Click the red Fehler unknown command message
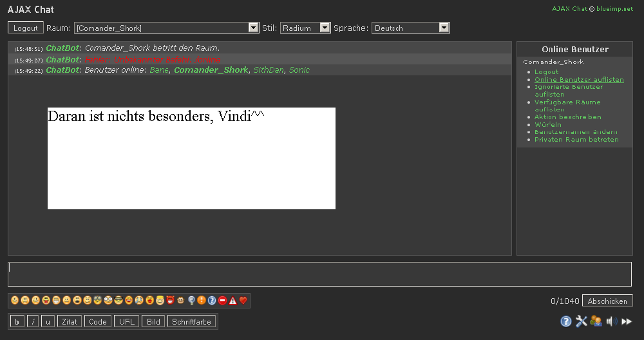This screenshot has height=340, width=644. point(153,59)
